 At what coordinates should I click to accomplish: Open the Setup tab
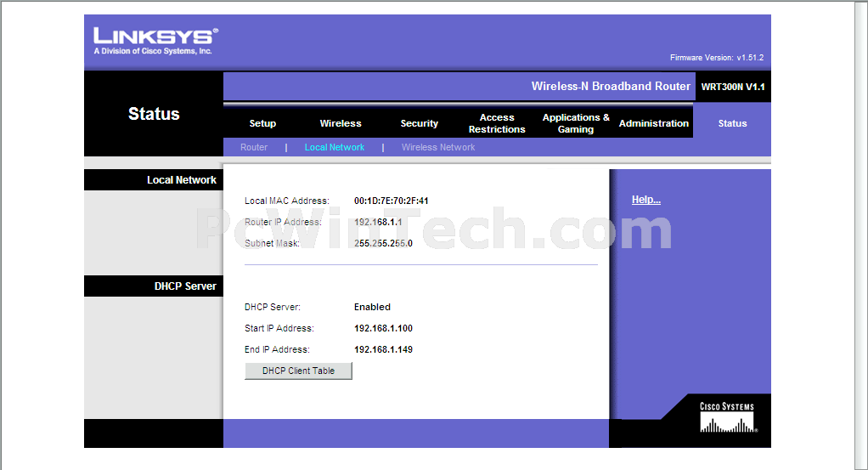[x=262, y=123]
